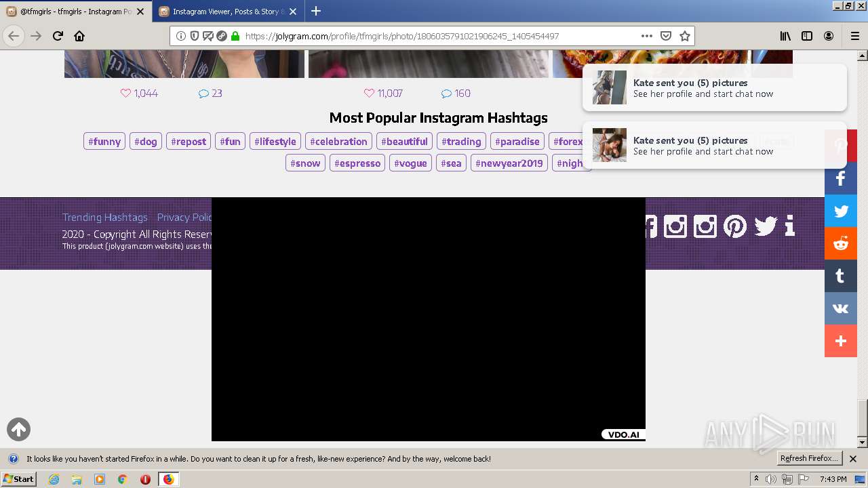
Task: Open the #fun hashtag
Action: (x=230, y=141)
